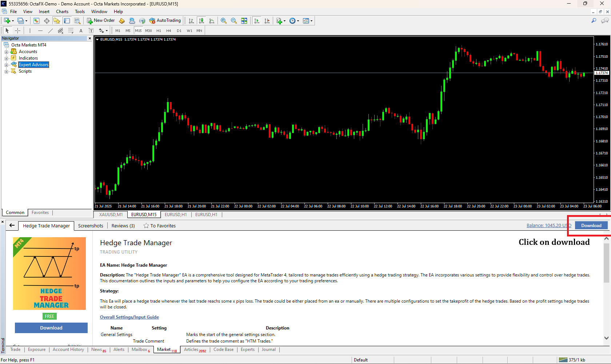Toggle the Terminal panel icon

pos(67,21)
